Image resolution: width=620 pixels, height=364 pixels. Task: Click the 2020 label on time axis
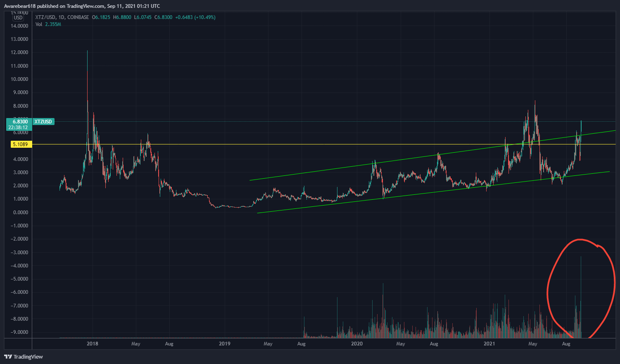356,344
